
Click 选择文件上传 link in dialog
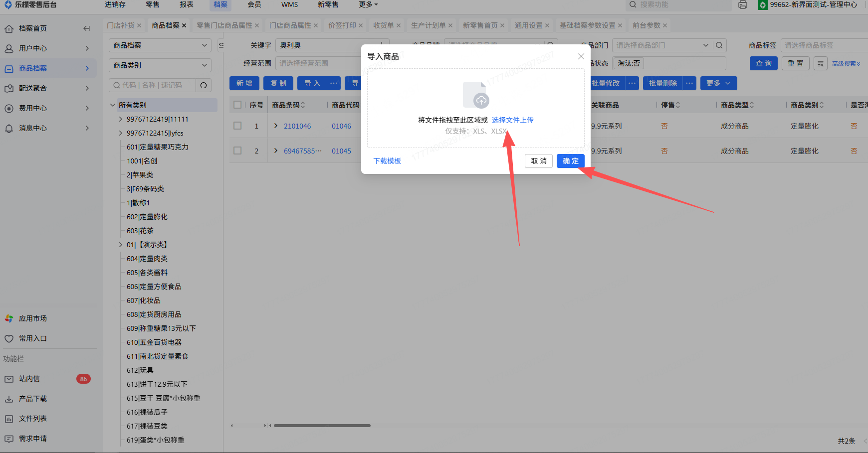click(513, 120)
